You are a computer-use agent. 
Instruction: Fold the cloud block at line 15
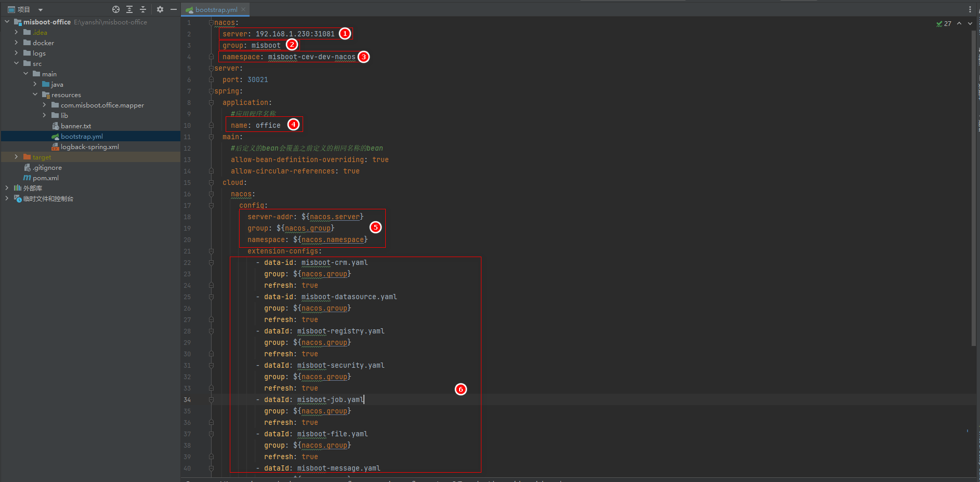(x=211, y=183)
